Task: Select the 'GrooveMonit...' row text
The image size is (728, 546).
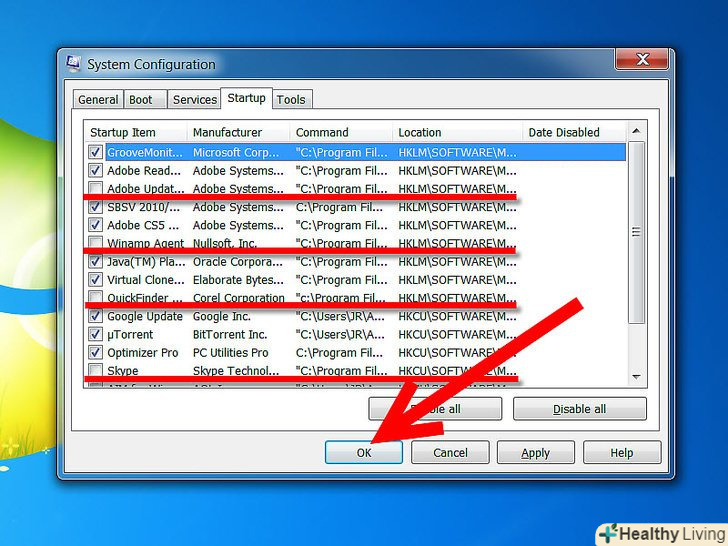Action: point(145,152)
